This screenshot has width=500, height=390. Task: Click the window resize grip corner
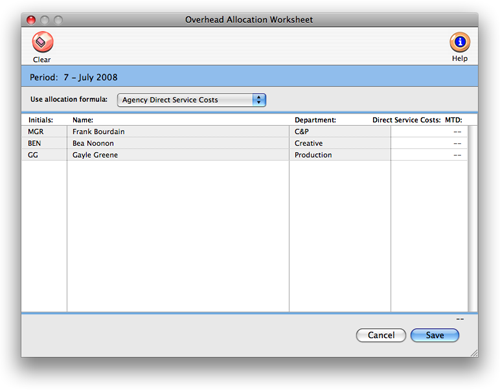[474, 353]
